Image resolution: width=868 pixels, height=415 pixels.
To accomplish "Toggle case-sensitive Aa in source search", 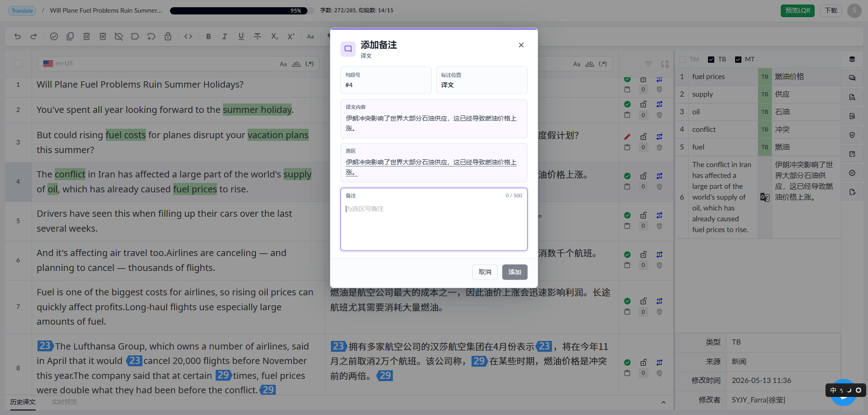I will [283, 64].
